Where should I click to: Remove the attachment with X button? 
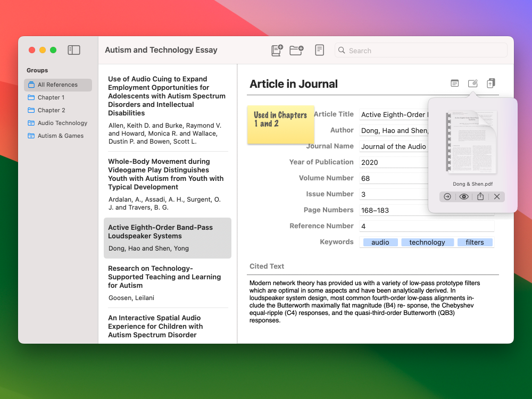[497, 196]
